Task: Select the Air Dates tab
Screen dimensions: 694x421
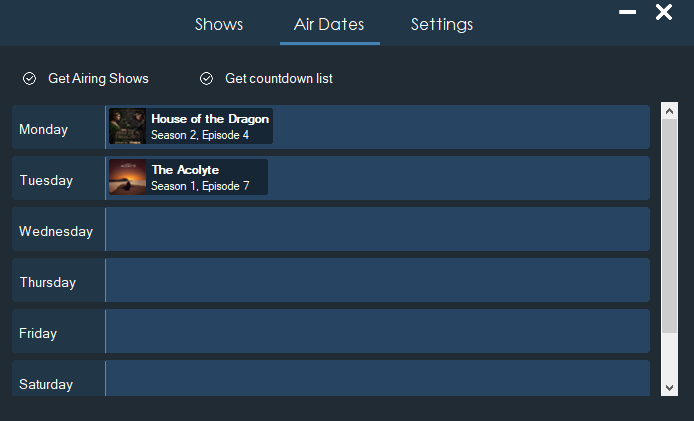Action: 329,24
